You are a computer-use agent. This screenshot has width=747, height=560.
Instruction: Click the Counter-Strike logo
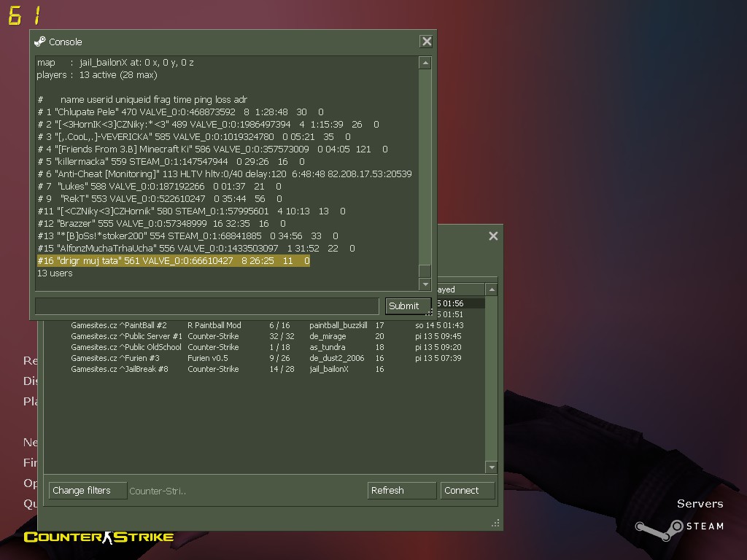tap(98, 537)
